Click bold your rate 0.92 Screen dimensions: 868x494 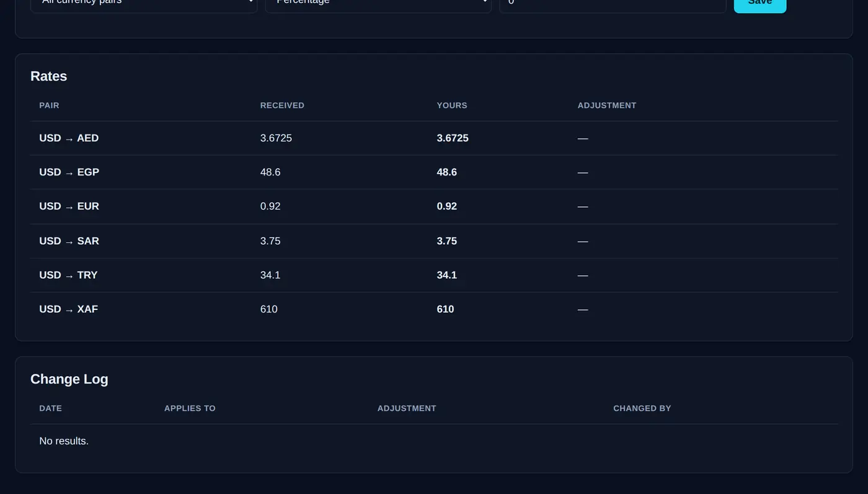point(447,206)
